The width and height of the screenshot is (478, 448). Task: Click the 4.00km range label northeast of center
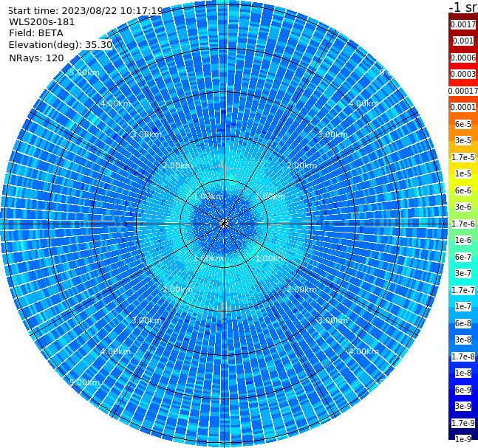[x=363, y=103]
